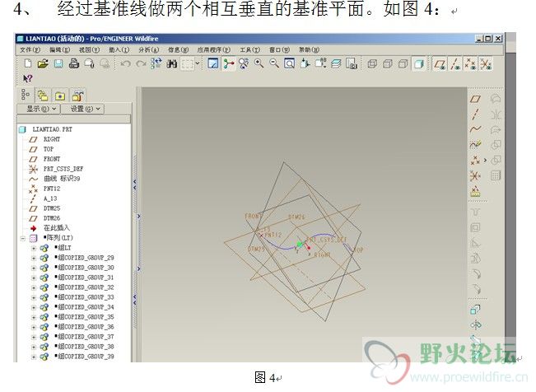This screenshot has width=536, height=392.
Task: Expand COPIED_GROUP_35 node
Action: [x=34, y=317]
